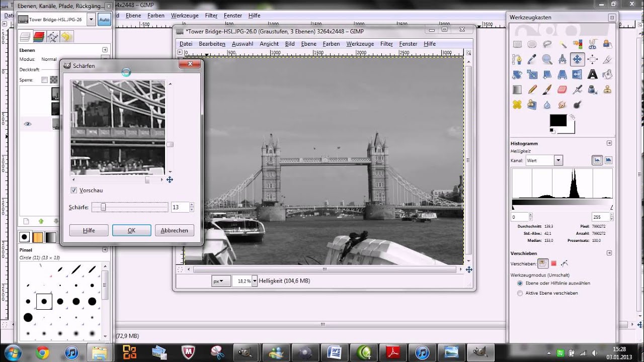
Task: Choose the Eraser tool
Action: pyautogui.click(x=562, y=89)
